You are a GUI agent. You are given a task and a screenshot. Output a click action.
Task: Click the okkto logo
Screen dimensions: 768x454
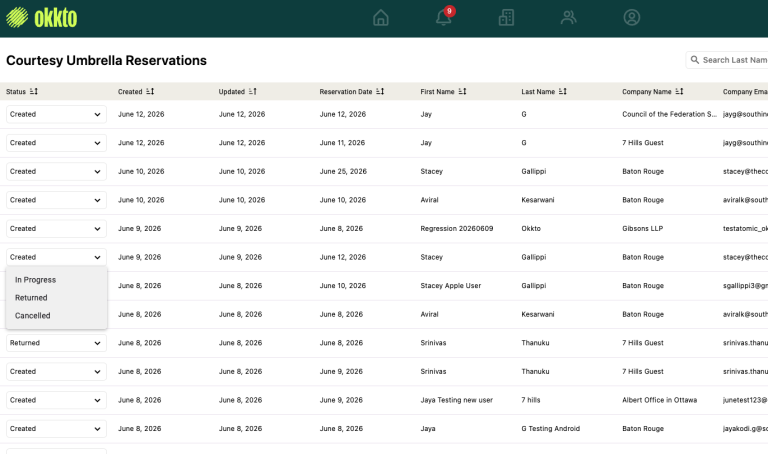tap(42, 18)
